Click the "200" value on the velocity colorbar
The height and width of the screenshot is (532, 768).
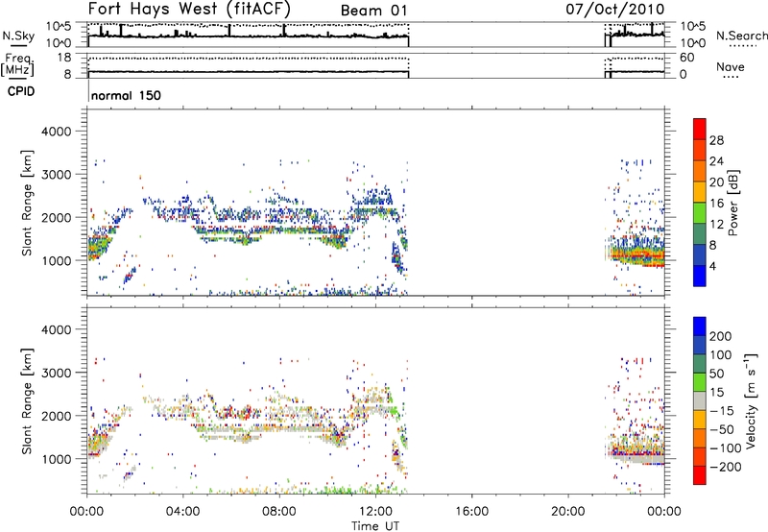721,336
